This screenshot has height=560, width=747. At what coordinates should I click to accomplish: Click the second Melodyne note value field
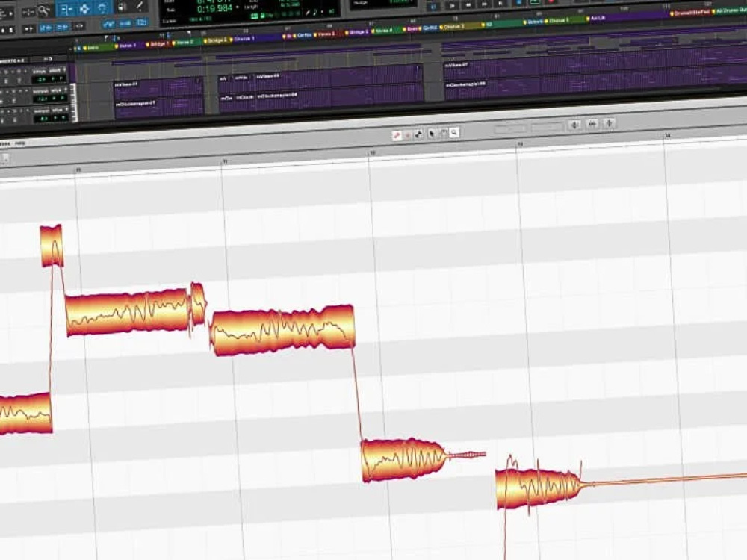(547, 127)
